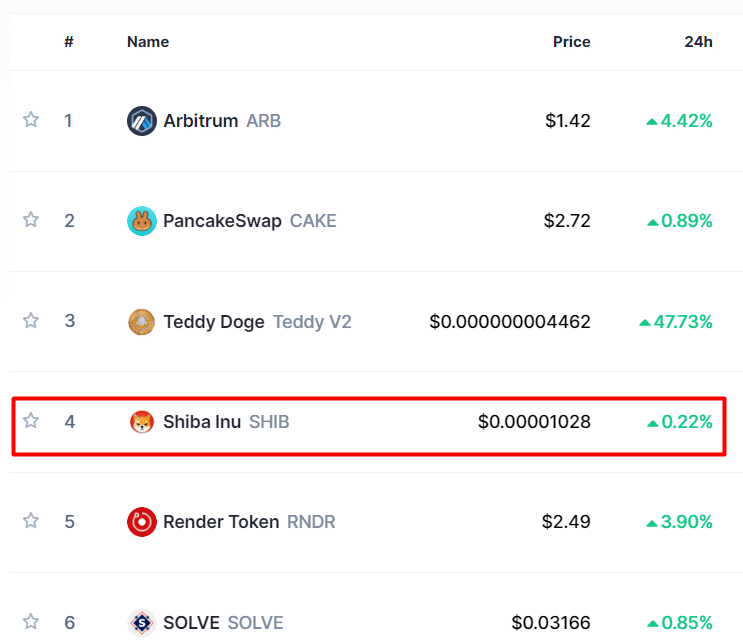Click the Shiba Inu dog logo
Image resolution: width=743 pixels, height=641 pixels.
point(142,422)
